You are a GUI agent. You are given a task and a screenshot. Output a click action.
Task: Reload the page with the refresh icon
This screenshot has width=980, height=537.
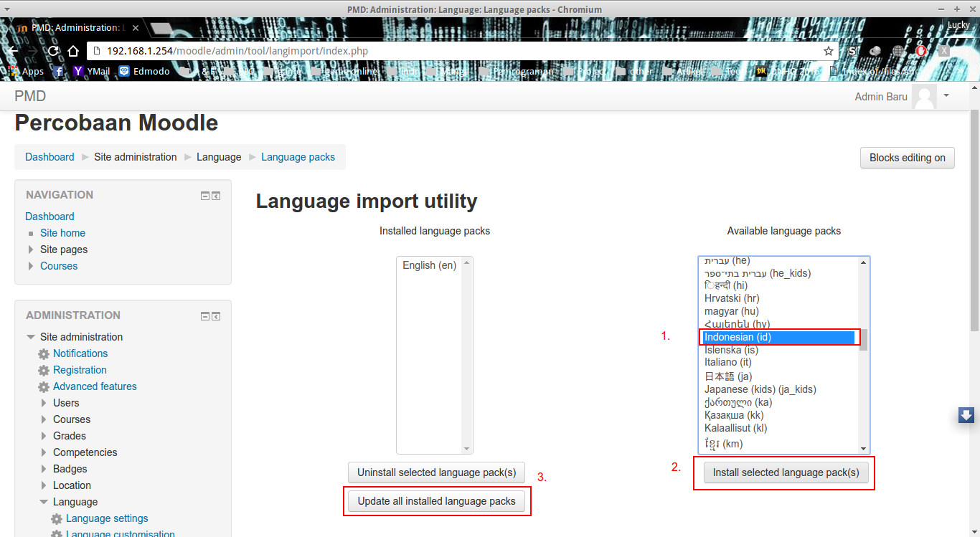pos(53,51)
